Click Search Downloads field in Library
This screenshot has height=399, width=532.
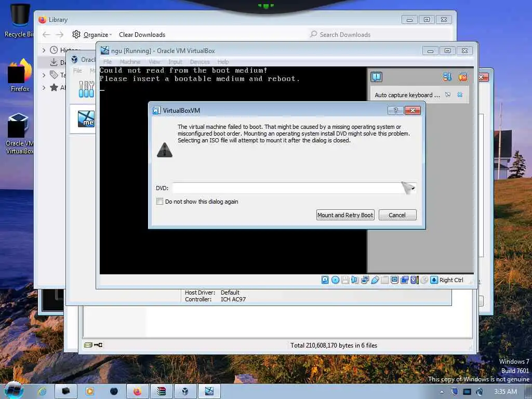coord(380,34)
